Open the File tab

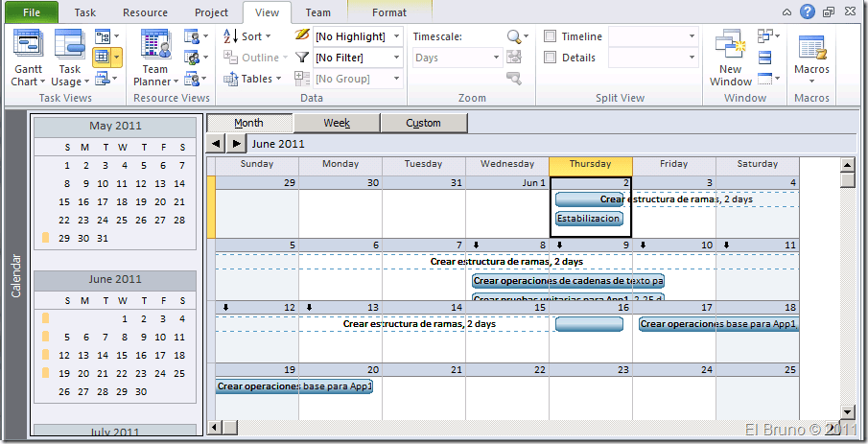coord(32,12)
